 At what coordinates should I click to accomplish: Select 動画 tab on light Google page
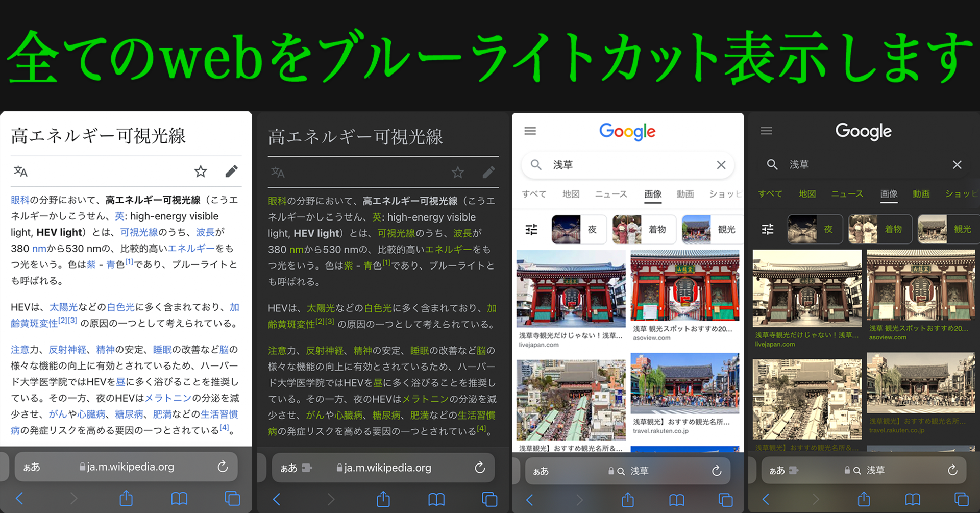click(x=685, y=194)
